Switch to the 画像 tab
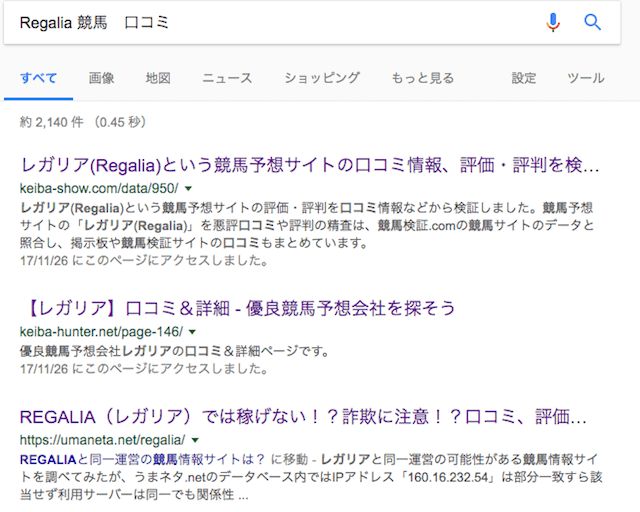The image size is (640, 512). tap(101, 78)
